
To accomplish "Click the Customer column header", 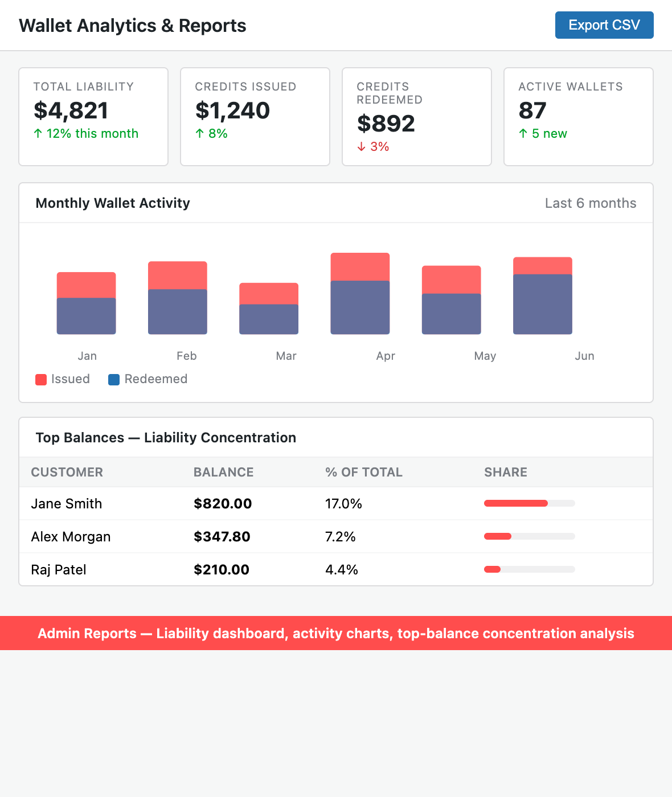I will [67, 472].
